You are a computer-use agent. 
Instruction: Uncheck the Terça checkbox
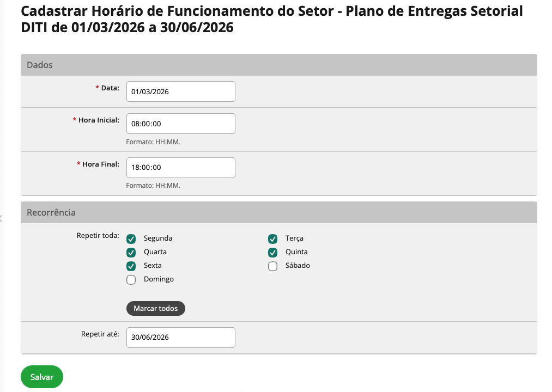pyautogui.click(x=272, y=238)
